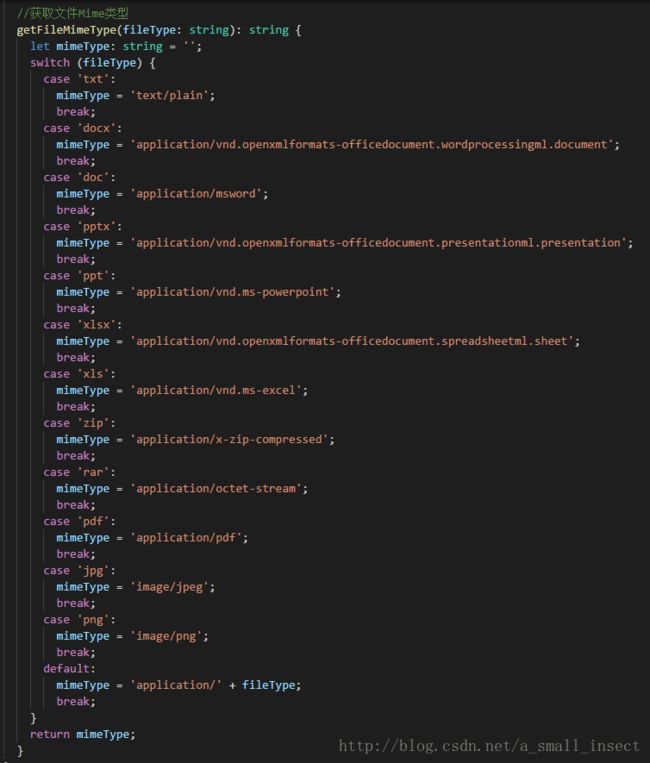Viewport: 650px width, 763px height.
Task: Click the "'application/' + fileType" expression
Action: point(213,685)
